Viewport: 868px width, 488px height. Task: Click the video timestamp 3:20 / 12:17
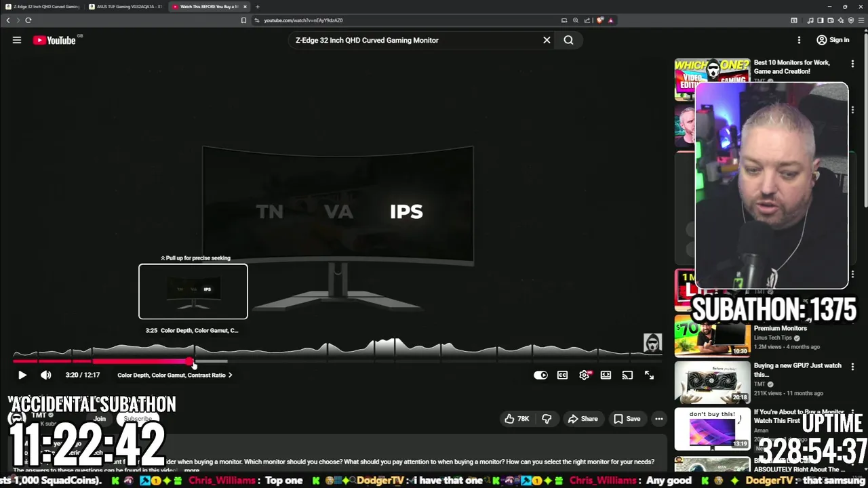point(83,375)
